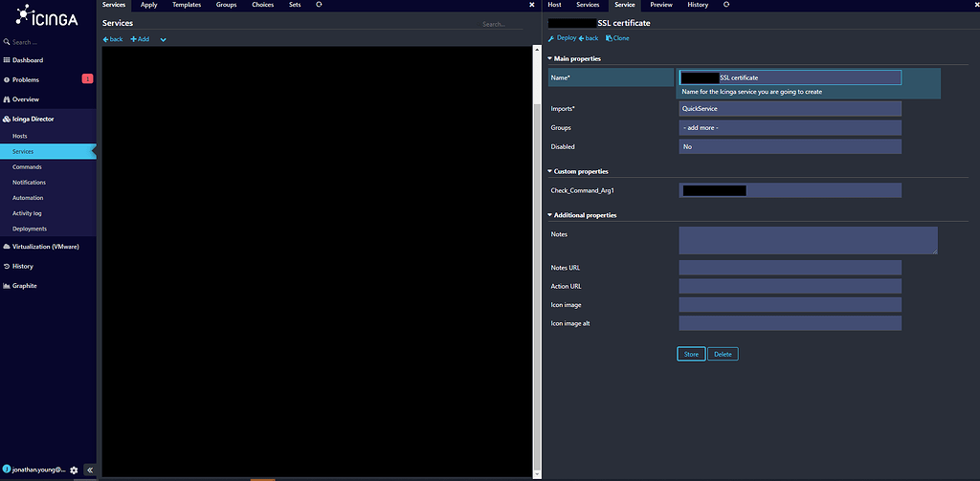Switch to the Templates tab
This screenshot has height=481, width=980.
187,5
